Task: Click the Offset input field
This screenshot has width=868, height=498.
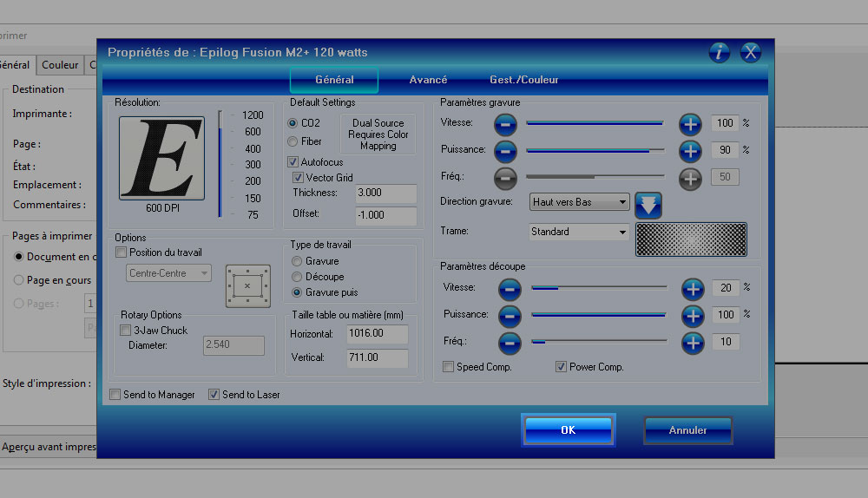Action: coord(386,215)
